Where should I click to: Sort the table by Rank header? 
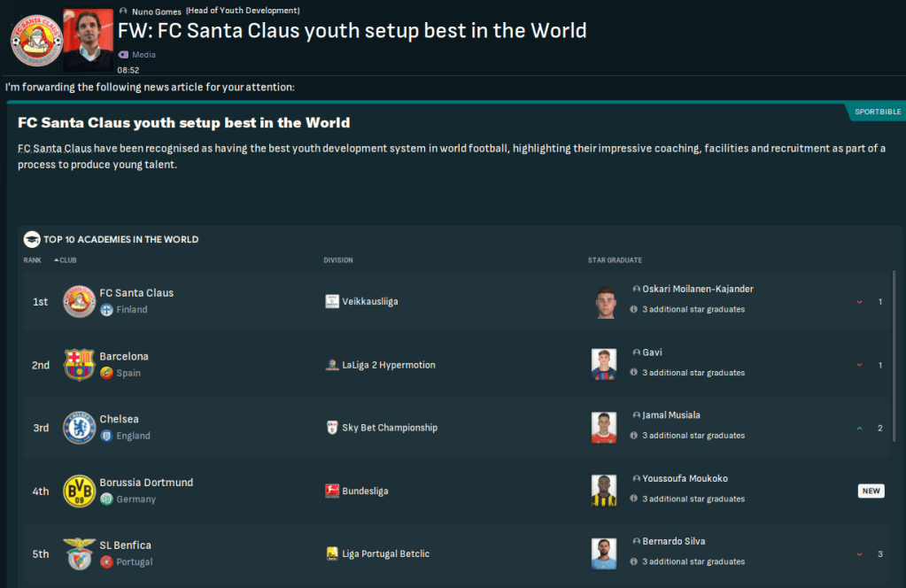click(x=33, y=260)
